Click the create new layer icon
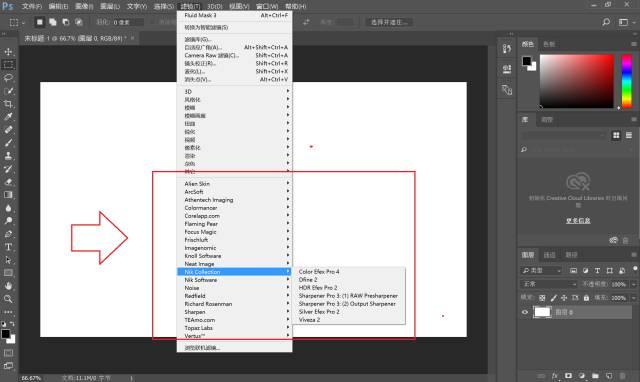This screenshot has height=382, width=640. click(x=609, y=375)
